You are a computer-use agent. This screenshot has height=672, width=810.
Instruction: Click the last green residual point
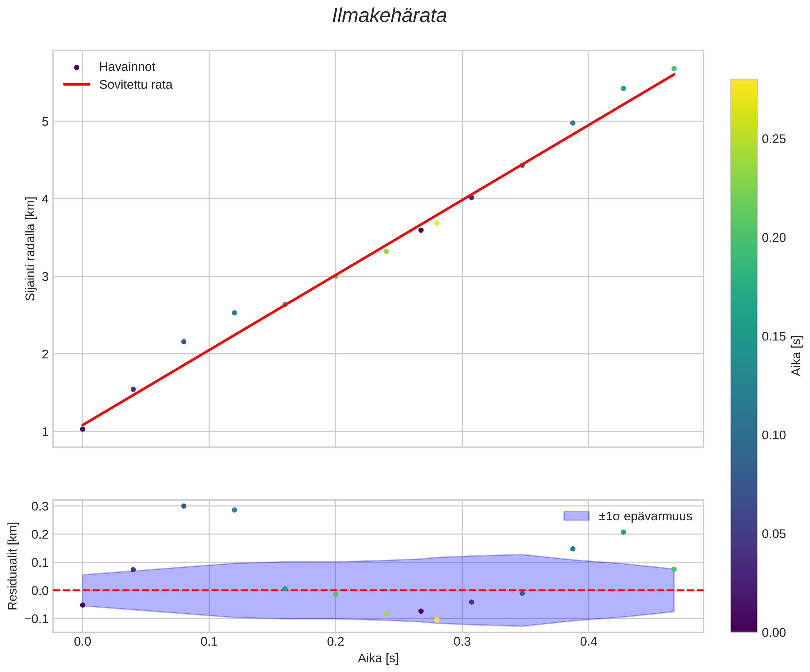click(674, 569)
